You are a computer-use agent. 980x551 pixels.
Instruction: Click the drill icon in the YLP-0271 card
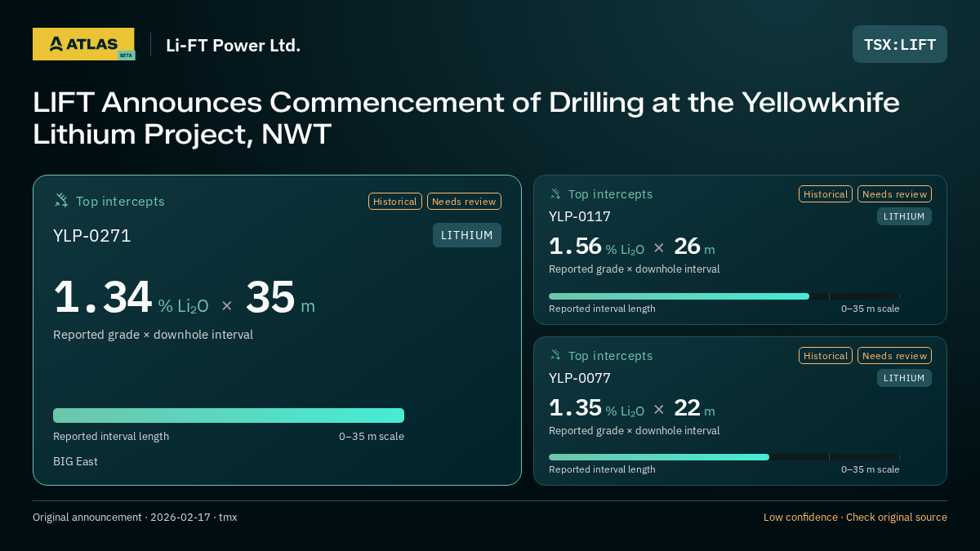[x=61, y=201]
